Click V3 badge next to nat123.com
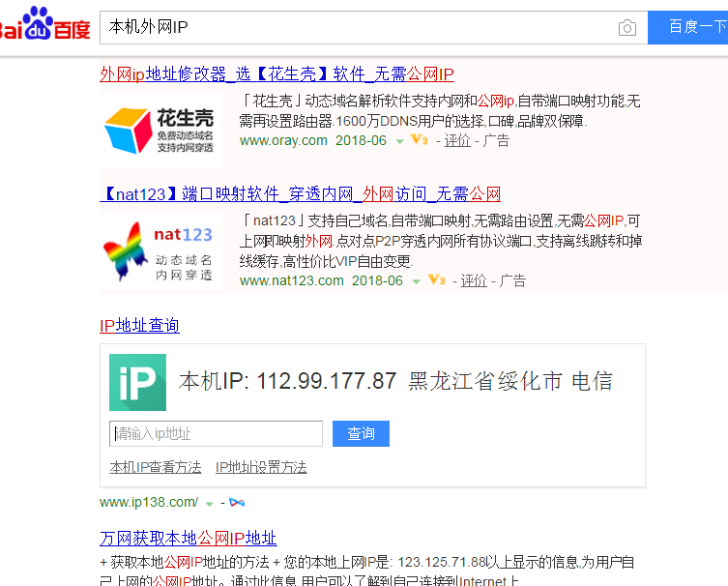This screenshot has height=586, width=728. (x=435, y=280)
